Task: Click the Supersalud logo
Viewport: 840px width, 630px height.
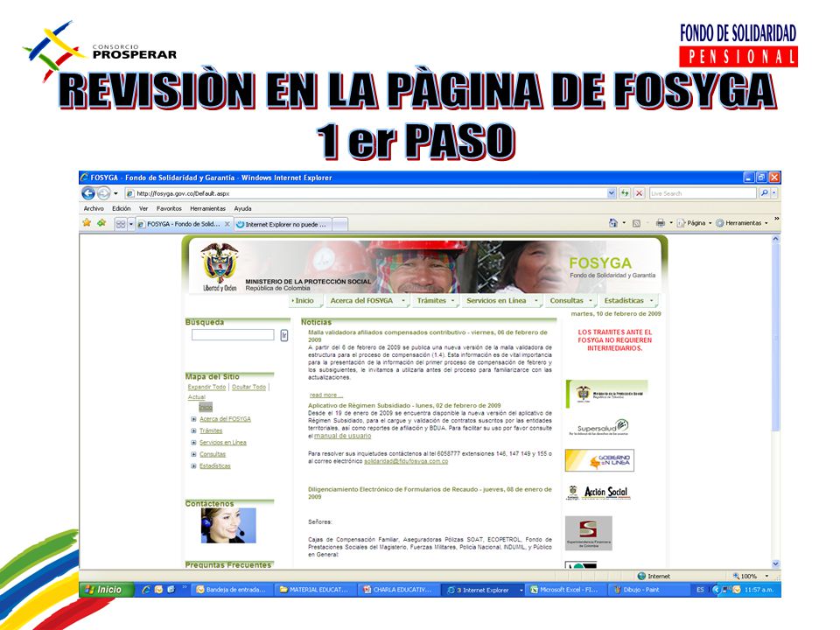Action: 598,427
